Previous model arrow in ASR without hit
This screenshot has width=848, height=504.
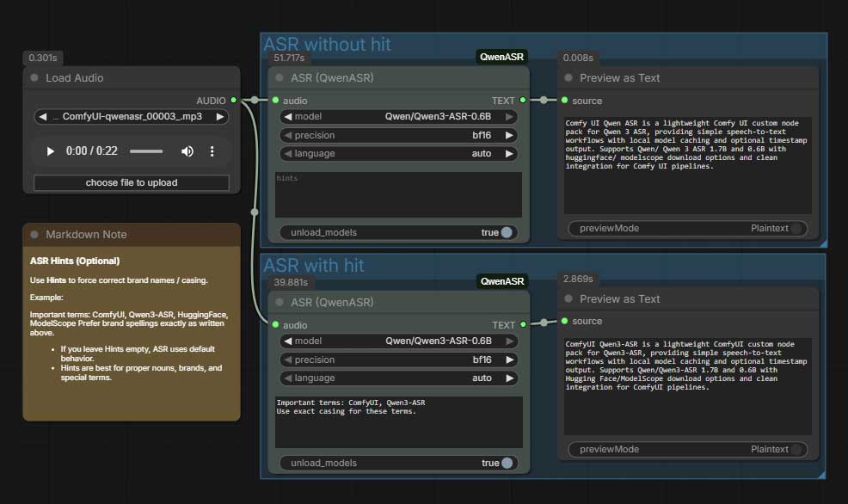click(x=288, y=117)
